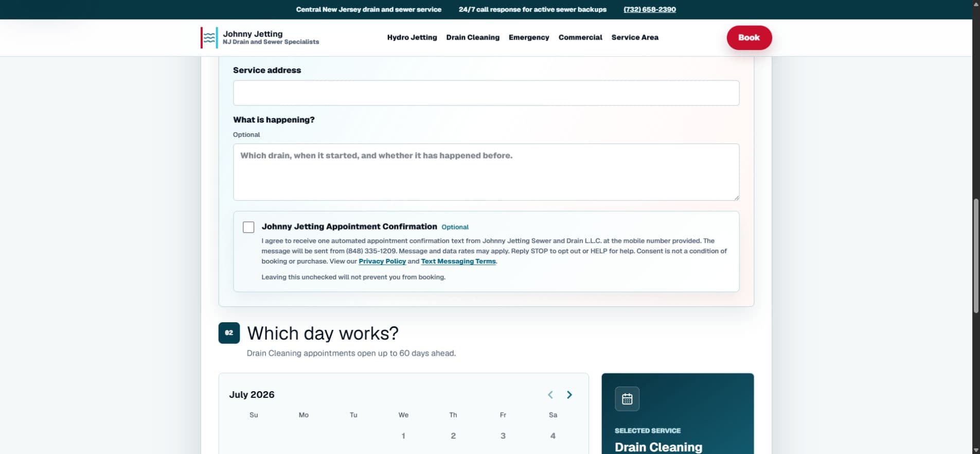This screenshot has width=980, height=454.
Task: Select July 2 on the calendar
Action: click(x=453, y=436)
